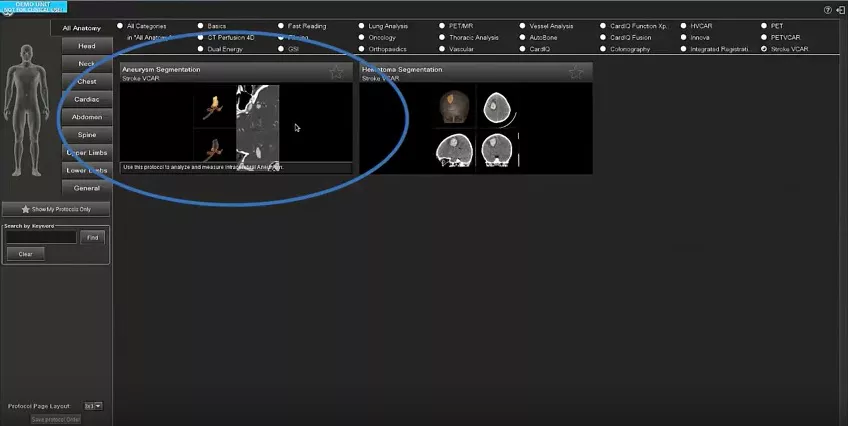Image resolution: width=848 pixels, height=426 pixels.
Task: Open the Head anatomy tab
Action: [87, 46]
